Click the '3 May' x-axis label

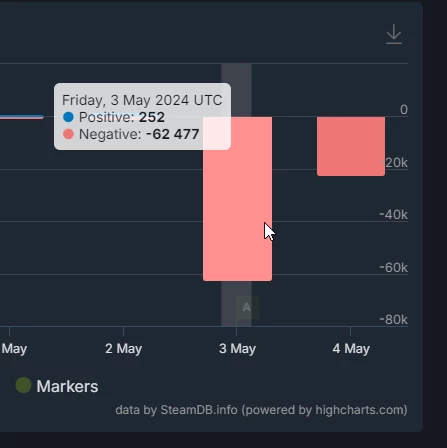237,349
